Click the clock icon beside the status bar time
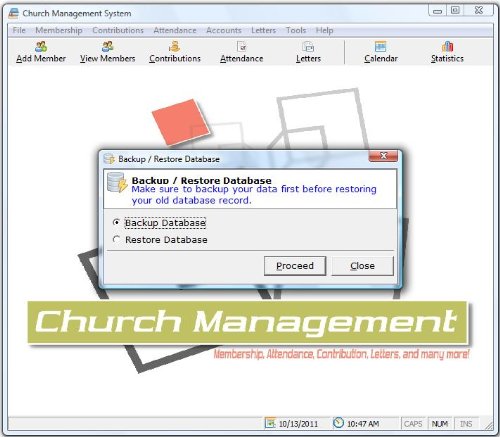Viewport: 500px width, 437px height. (x=338, y=423)
